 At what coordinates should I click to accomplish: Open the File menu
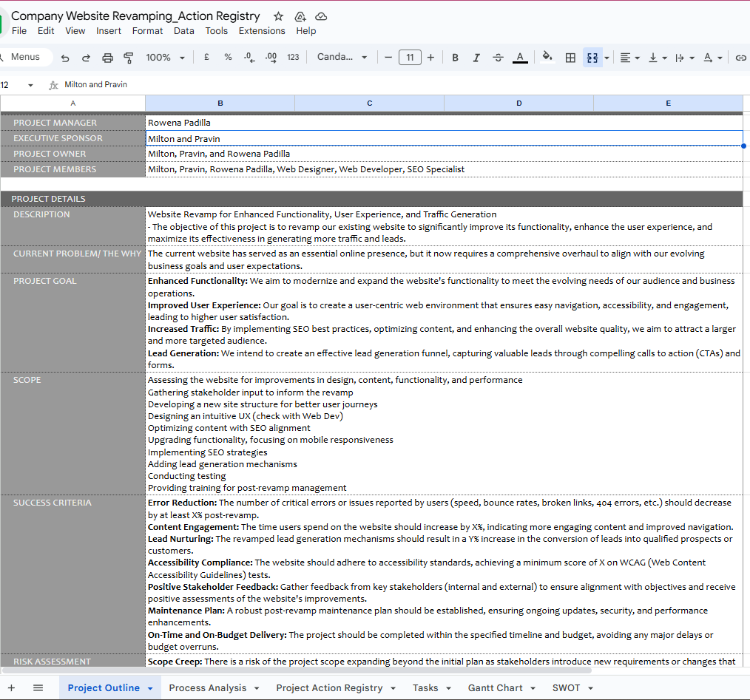19,30
